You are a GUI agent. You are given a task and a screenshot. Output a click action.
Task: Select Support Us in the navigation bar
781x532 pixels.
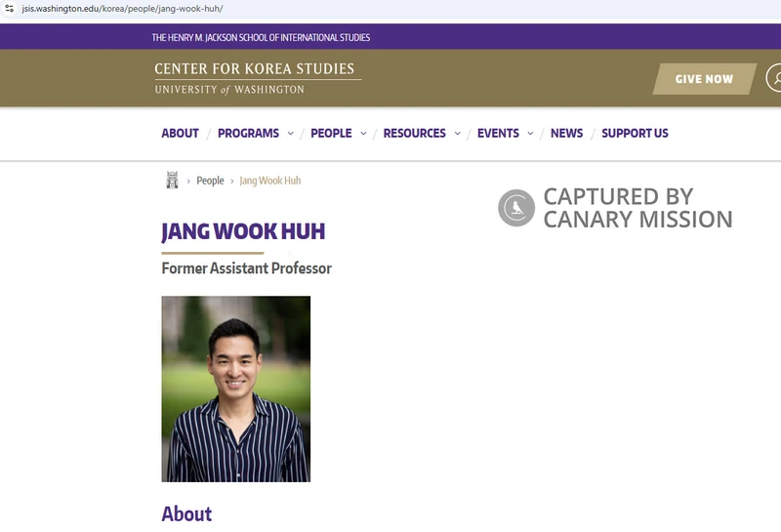[x=635, y=134]
